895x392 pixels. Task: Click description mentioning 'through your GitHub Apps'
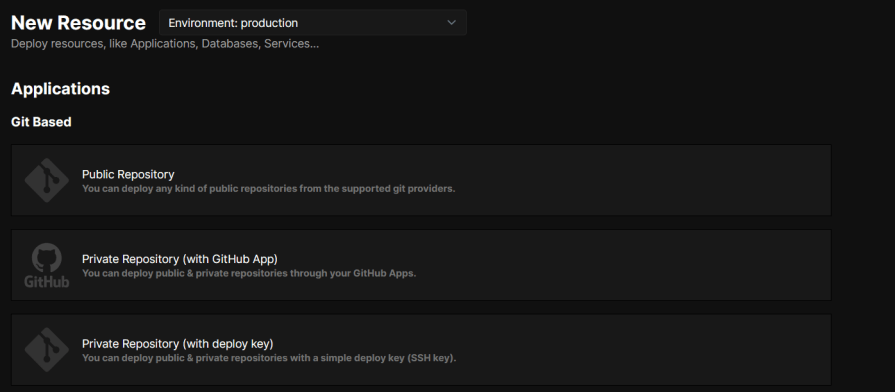click(249, 273)
